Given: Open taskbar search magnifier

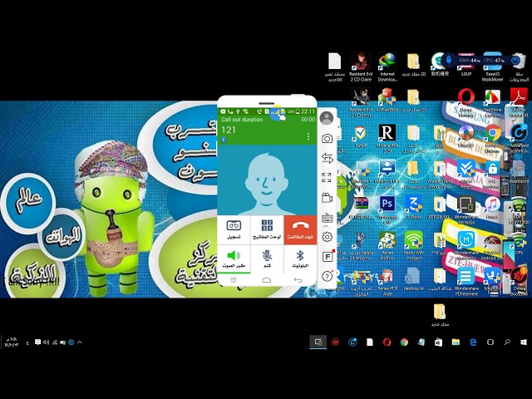Looking at the screenshot, I should tap(507, 342).
